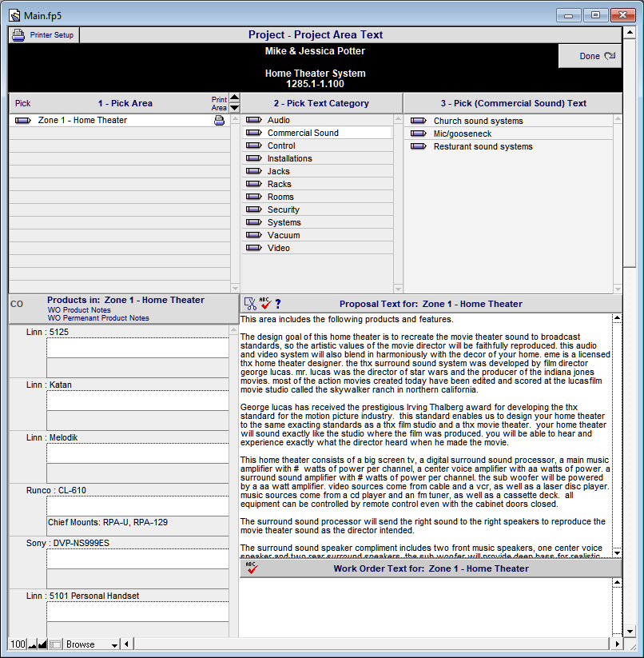Run spell check on Work Order Text
The image size is (644, 658).
pyautogui.click(x=252, y=568)
